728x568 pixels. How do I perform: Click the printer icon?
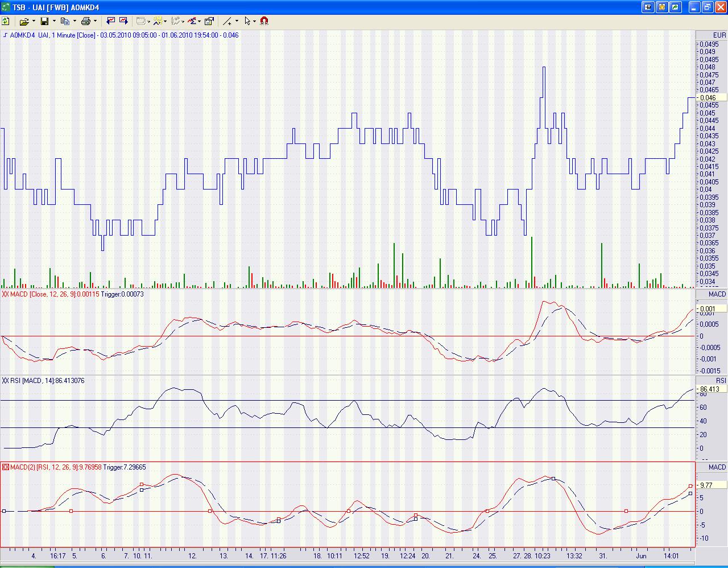click(x=85, y=21)
